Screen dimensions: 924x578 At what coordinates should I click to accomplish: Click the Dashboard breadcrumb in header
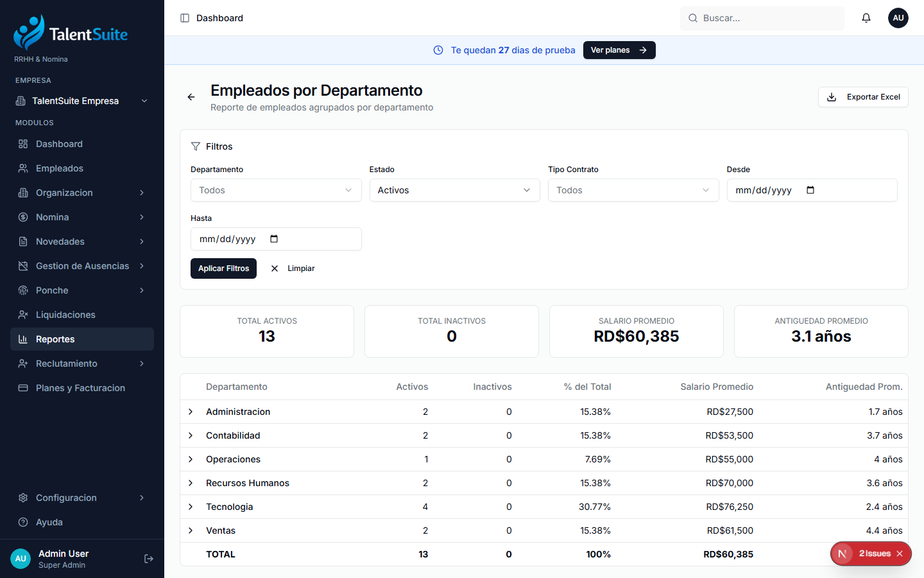(219, 18)
